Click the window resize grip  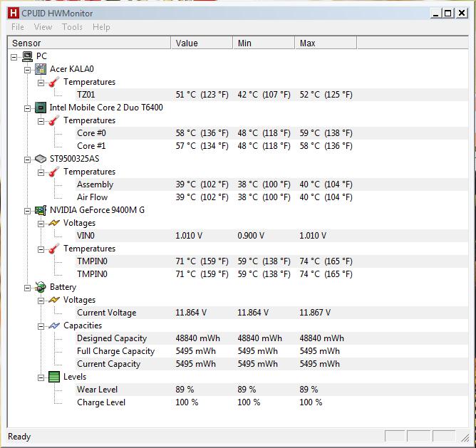point(465,437)
